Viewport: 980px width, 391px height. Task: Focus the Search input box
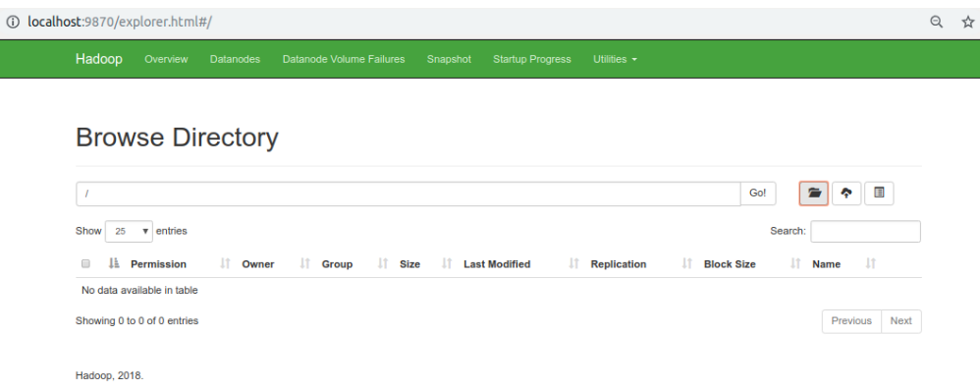pos(865,232)
